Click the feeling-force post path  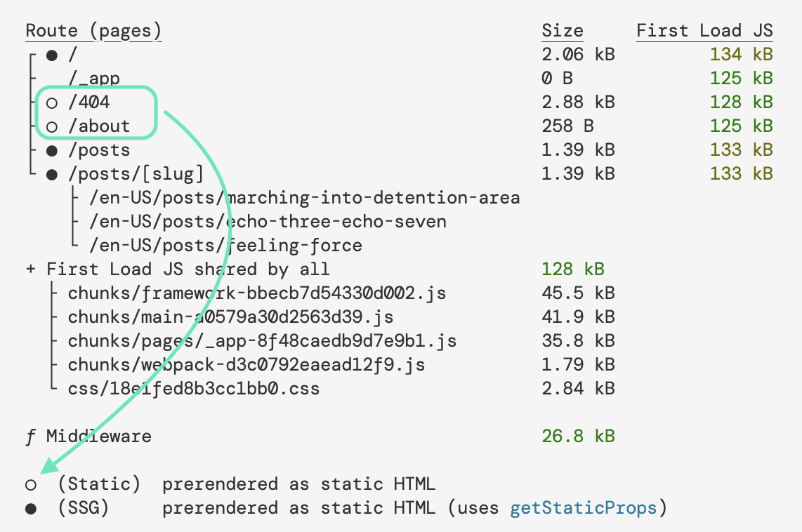225,246
